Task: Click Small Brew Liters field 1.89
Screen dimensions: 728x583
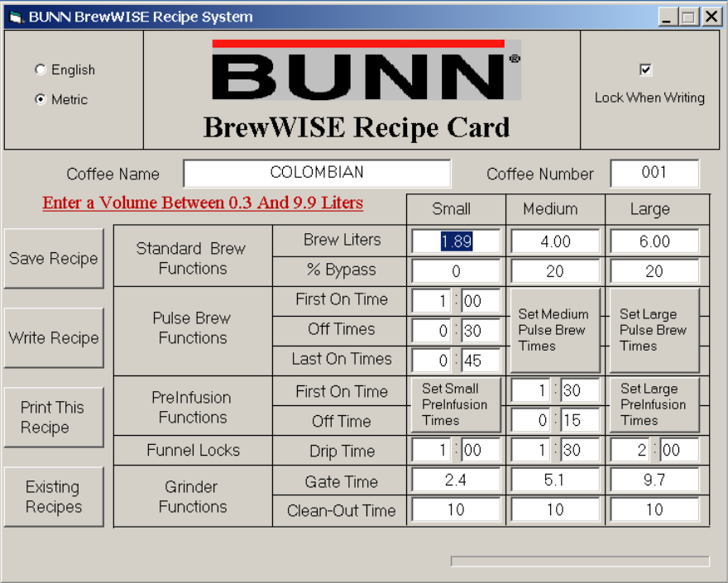Action: pos(456,241)
